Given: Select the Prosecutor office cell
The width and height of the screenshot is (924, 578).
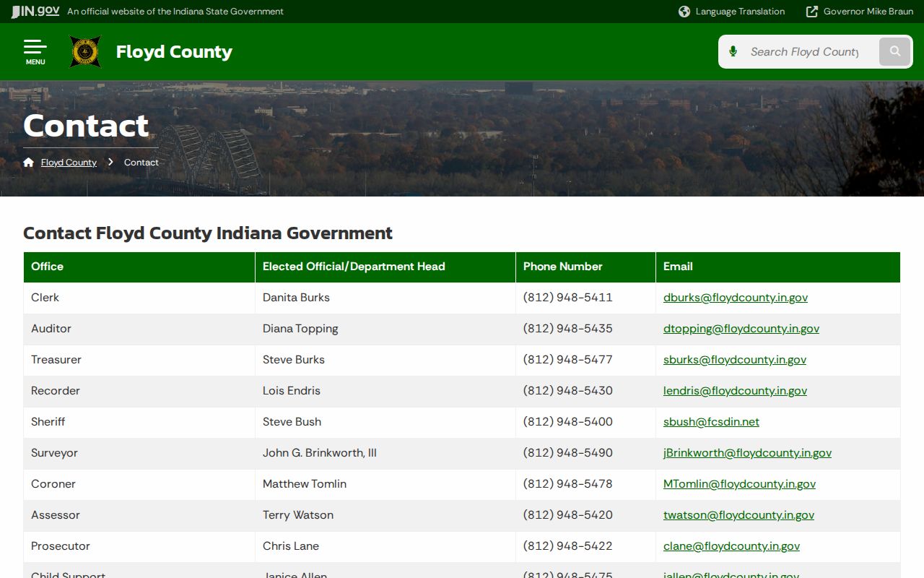Looking at the screenshot, I should 139,546.
